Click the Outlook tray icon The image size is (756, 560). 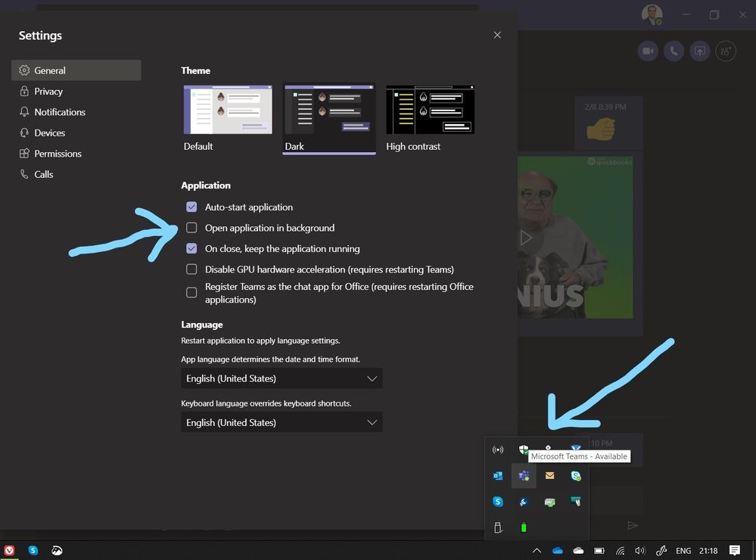click(x=498, y=476)
